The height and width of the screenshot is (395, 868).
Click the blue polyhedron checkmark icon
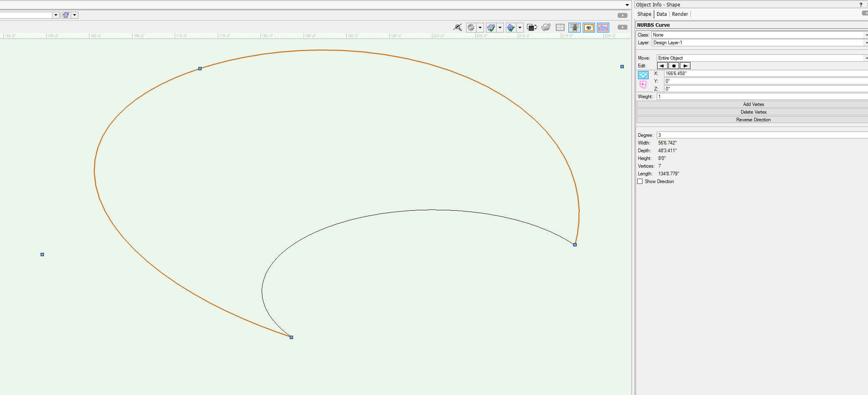(511, 27)
